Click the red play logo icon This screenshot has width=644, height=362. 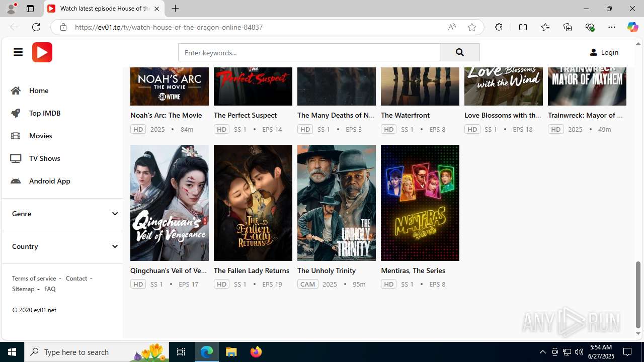tap(42, 52)
